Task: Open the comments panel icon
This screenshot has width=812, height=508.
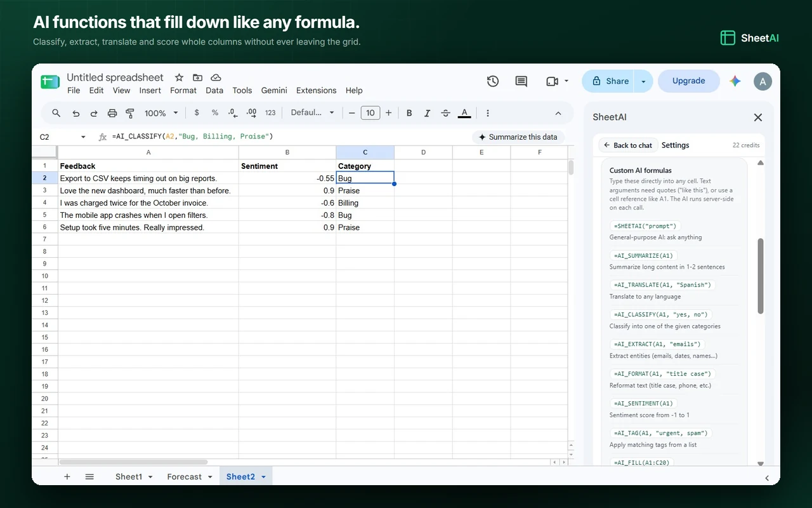Action: [521, 81]
